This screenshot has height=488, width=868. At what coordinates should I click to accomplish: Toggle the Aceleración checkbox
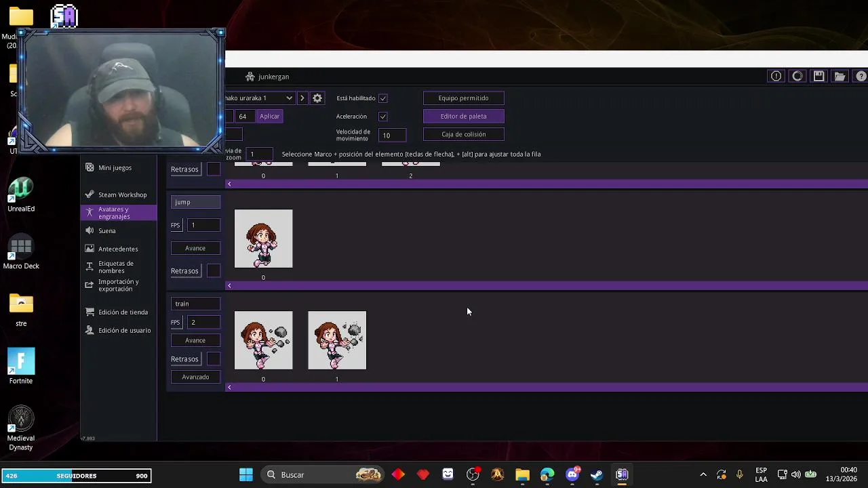point(383,117)
